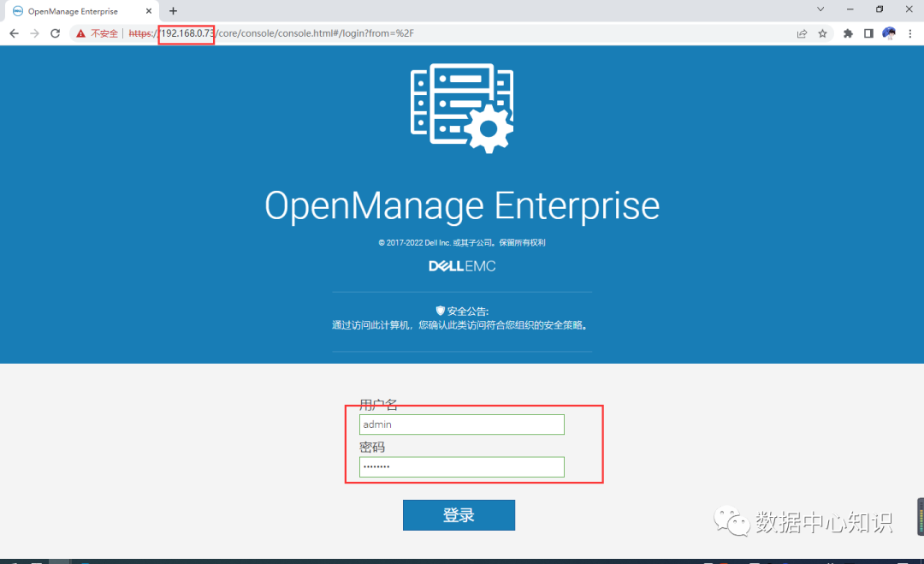The height and width of the screenshot is (564, 924).
Task: Click the 安全公告 shield icon
Action: click(440, 311)
